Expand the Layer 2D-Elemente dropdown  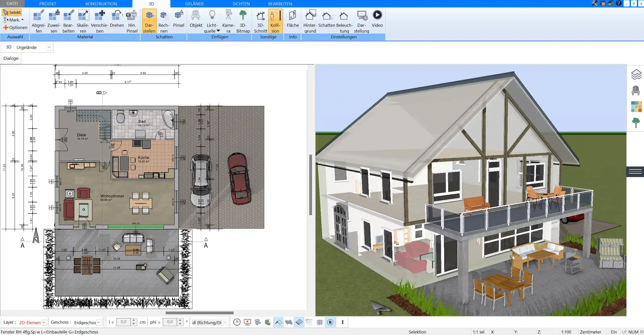click(x=44, y=322)
